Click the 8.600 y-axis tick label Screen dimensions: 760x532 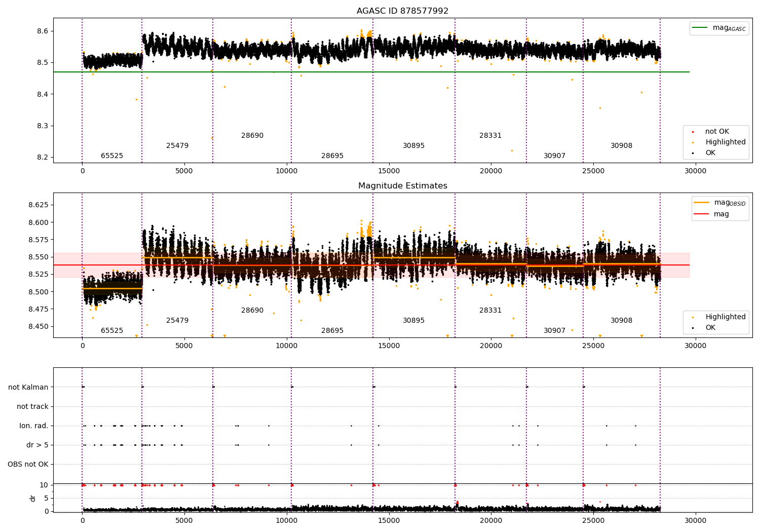pos(38,222)
